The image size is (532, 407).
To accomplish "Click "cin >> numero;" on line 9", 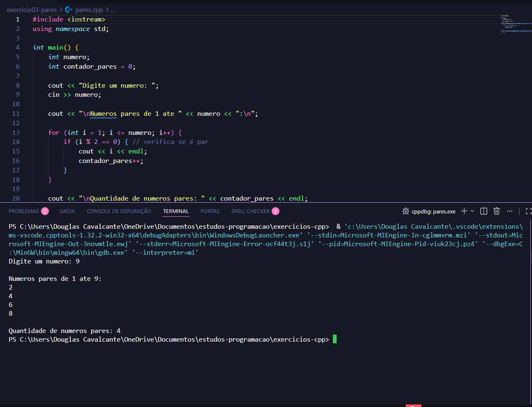I will 75,95.
